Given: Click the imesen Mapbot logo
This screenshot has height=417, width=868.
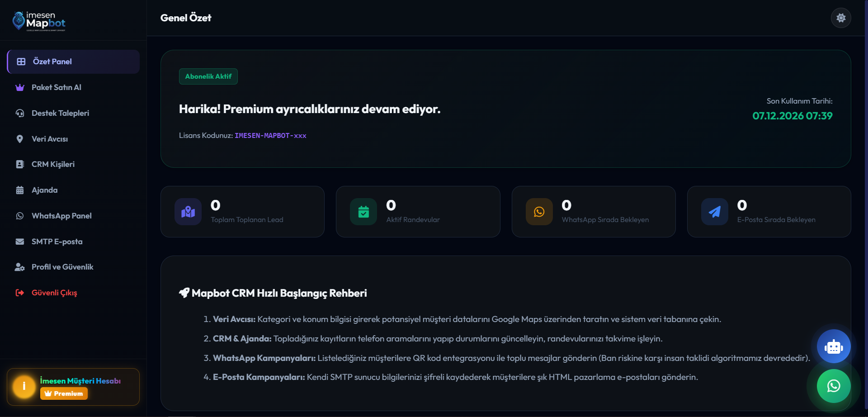Looking at the screenshot, I should coord(39,21).
